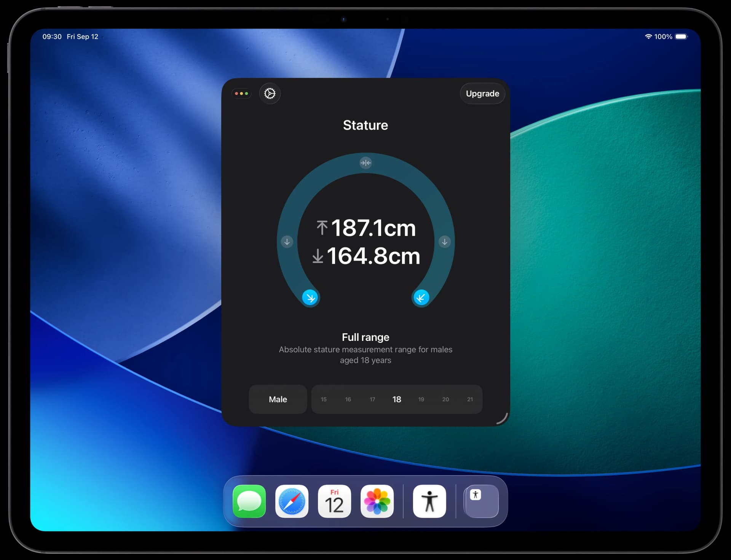Toggle the Male gender selector
The height and width of the screenshot is (560, 731).
pos(278,399)
